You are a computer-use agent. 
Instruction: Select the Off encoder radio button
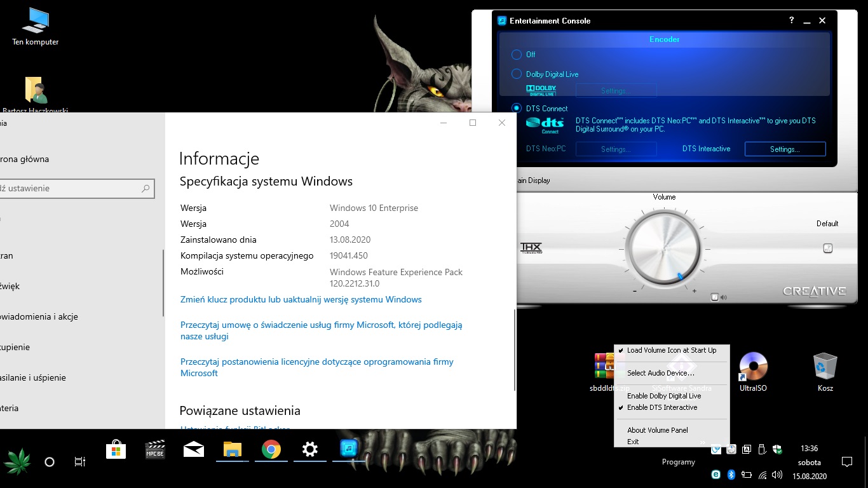517,55
